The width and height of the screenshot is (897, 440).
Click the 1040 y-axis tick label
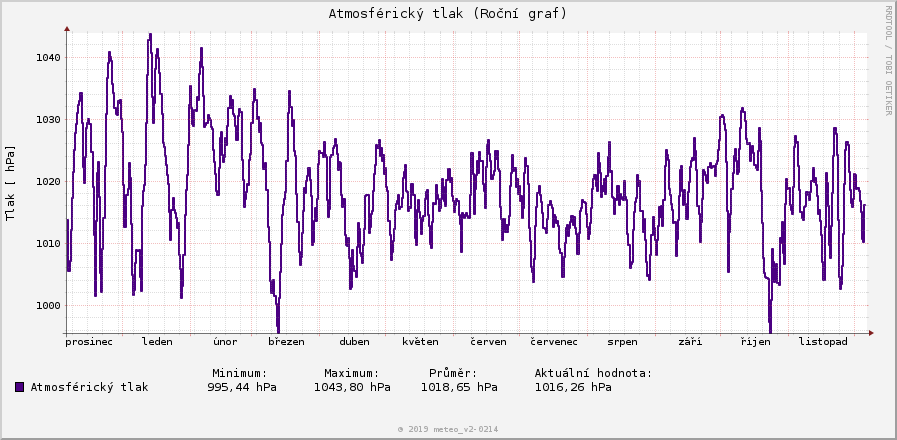pyautogui.click(x=46, y=58)
